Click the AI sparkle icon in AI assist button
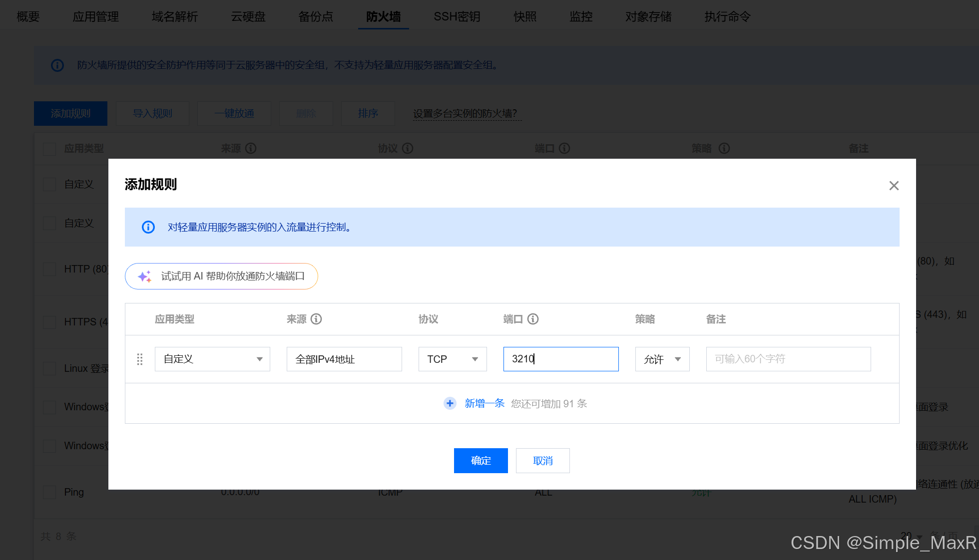Viewport: 979px width, 560px height. click(x=144, y=277)
